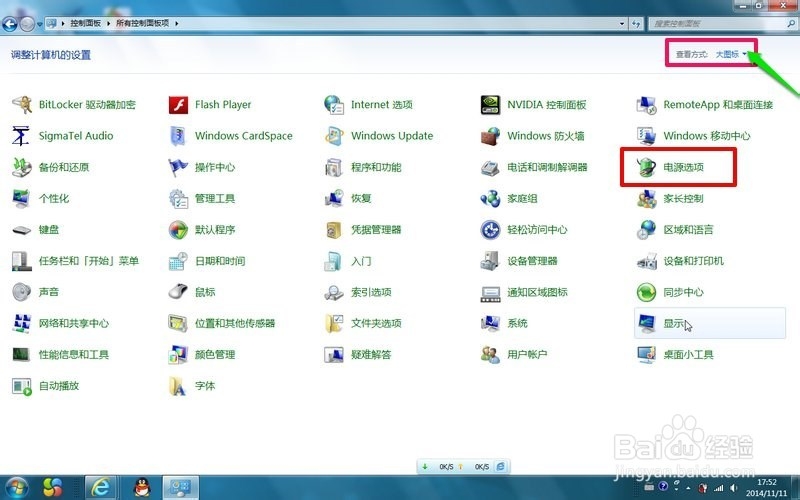Open address bar history dropdown arrow
800x500 pixels.
(622, 23)
